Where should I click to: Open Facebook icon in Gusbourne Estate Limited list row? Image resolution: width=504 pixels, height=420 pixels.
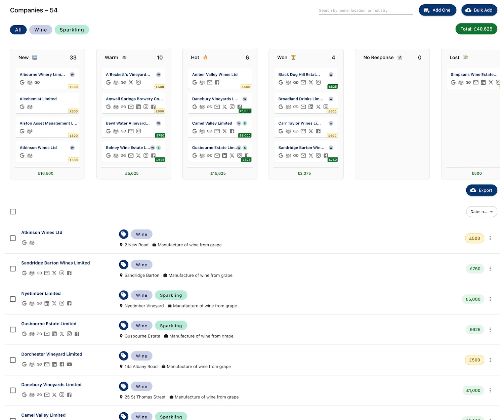[77, 334]
